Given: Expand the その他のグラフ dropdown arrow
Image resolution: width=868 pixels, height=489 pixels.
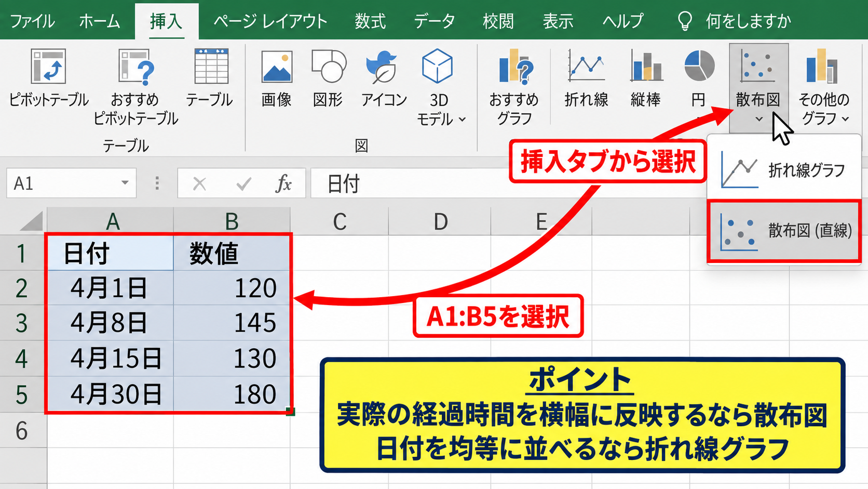Looking at the screenshot, I should [846, 119].
